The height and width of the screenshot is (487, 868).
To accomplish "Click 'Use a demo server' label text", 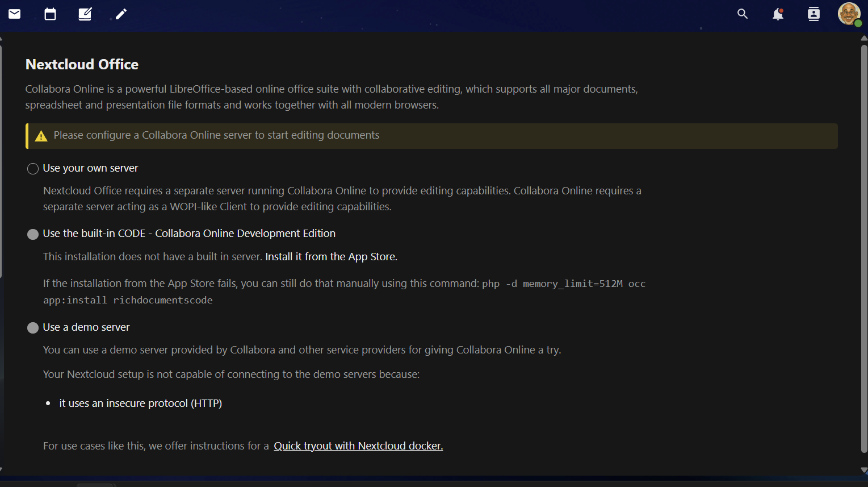I will pyautogui.click(x=86, y=327).
